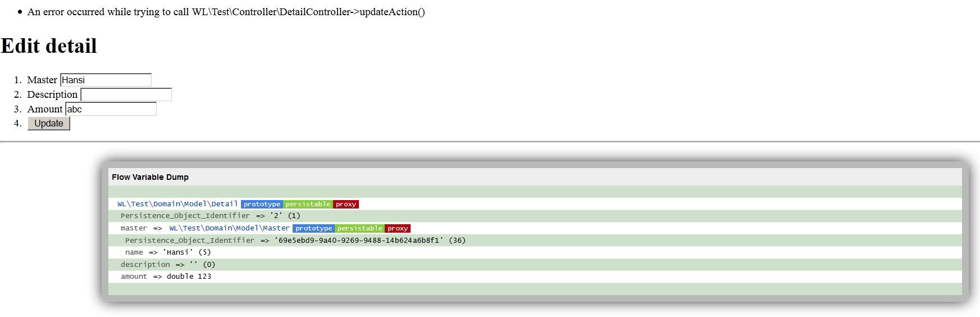Click the Edit detail heading

(49, 46)
